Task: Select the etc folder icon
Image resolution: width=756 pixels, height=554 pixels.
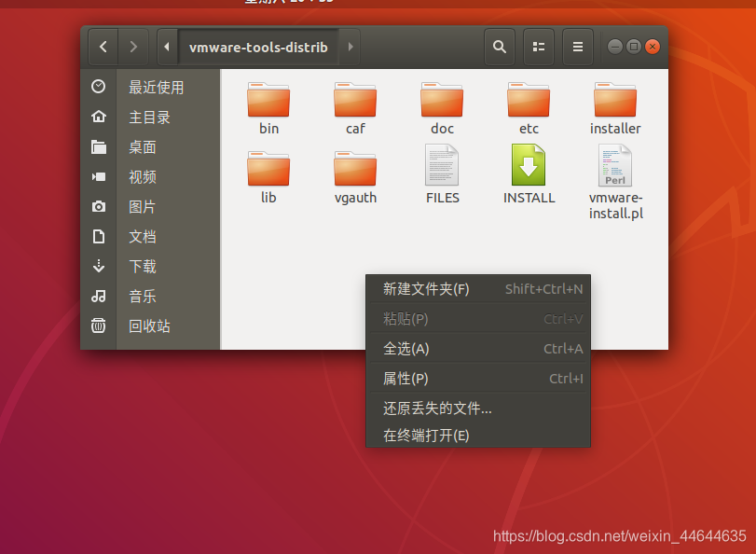Action: (529, 100)
